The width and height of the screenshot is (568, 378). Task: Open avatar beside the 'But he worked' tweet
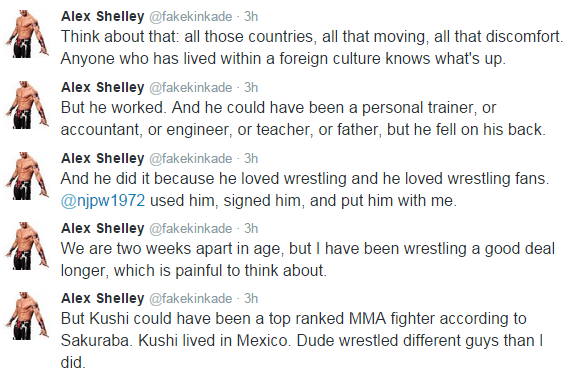click(27, 105)
